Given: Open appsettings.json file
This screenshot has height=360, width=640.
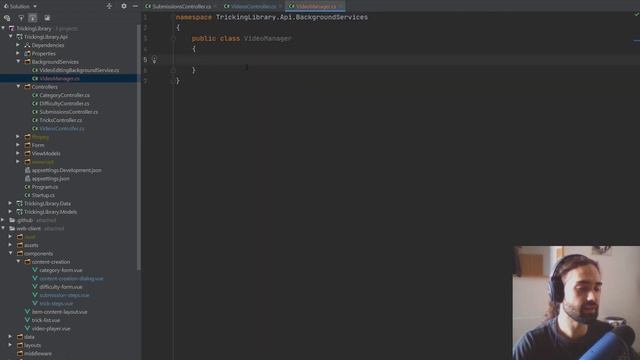Looking at the screenshot, I should (x=50, y=178).
